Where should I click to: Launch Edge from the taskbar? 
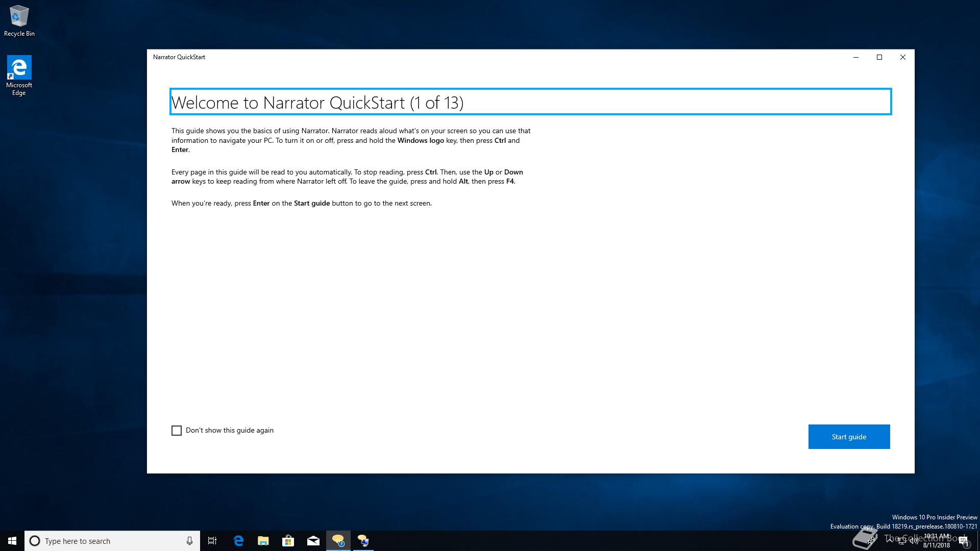click(238, 541)
